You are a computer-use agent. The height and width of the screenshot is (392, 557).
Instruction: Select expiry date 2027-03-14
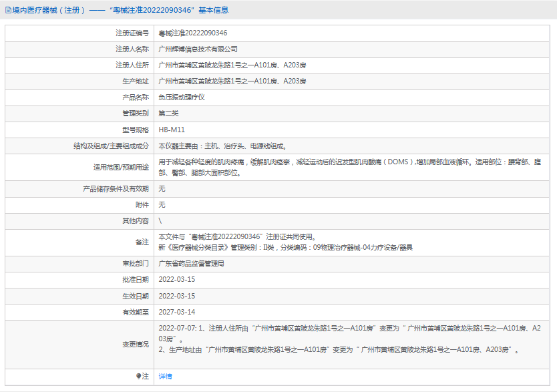click(x=177, y=312)
